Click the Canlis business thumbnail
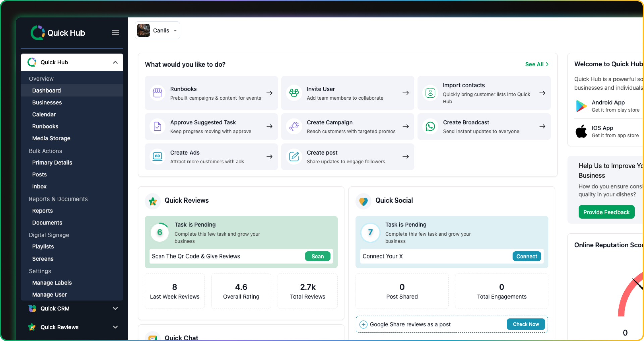Image resolution: width=644 pixels, height=341 pixels. pos(143,30)
